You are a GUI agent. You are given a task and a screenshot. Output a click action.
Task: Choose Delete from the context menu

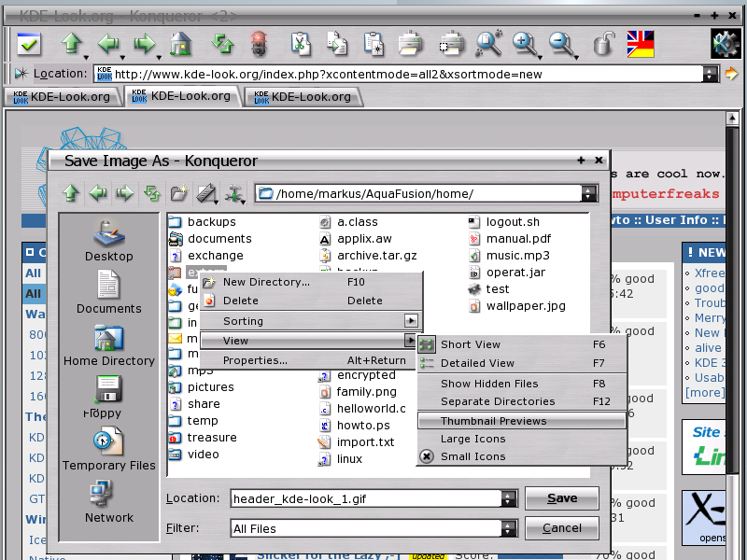[311, 301]
